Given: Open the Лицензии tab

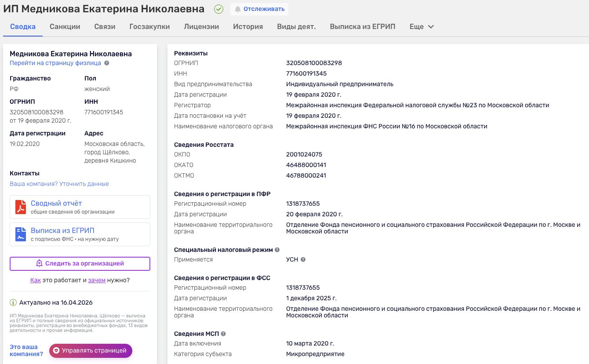Looking at the screenshot, I should click(x=201, y=26).
